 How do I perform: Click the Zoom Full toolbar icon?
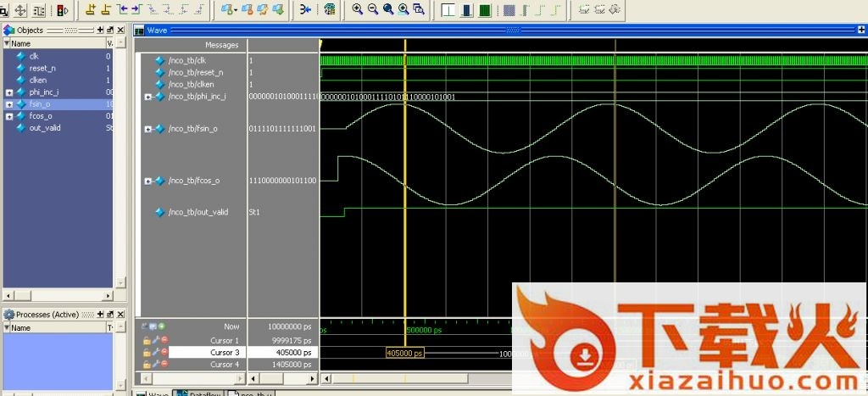pos(388,9)
